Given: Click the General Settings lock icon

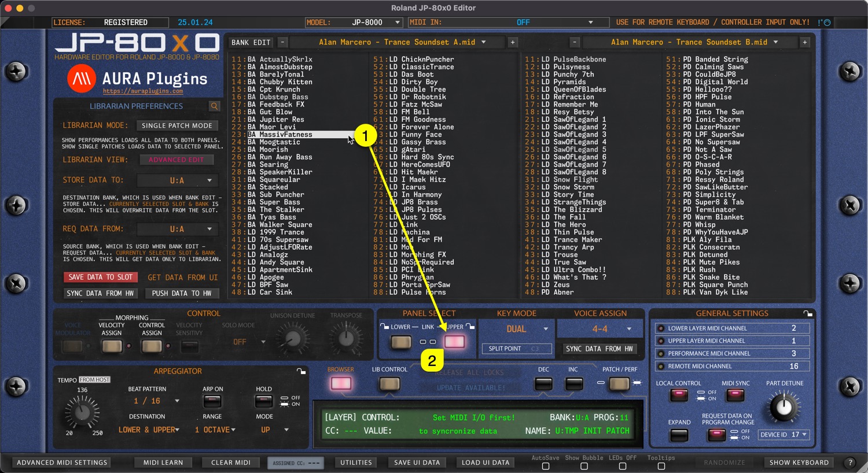Looking at the screenshot, I should coord(808,313).
